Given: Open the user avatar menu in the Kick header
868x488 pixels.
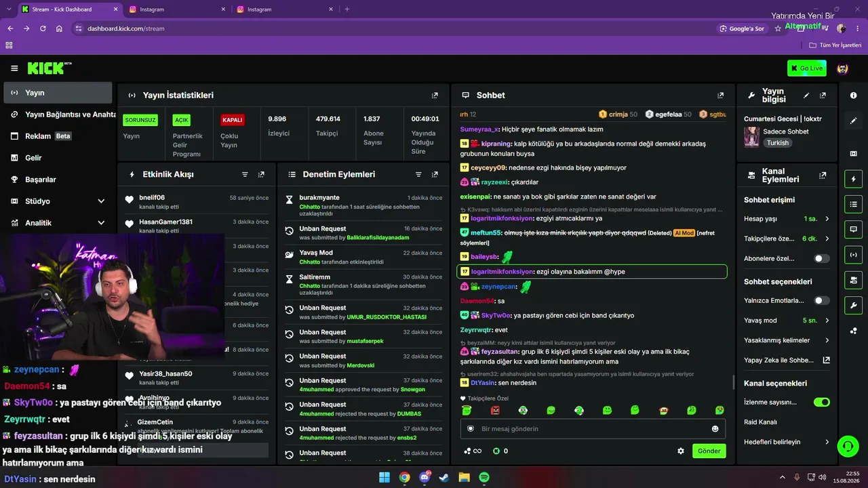Looking at the screenshot, I should pyautogui.click(x=843, y=68).
